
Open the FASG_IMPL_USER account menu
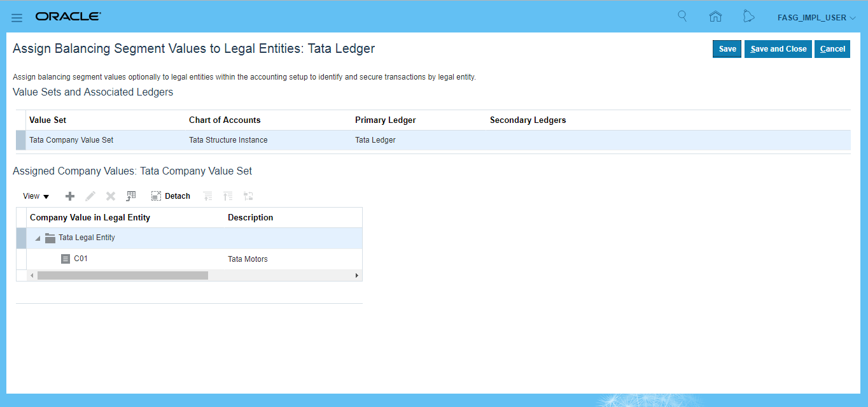(x=816, y=18)
